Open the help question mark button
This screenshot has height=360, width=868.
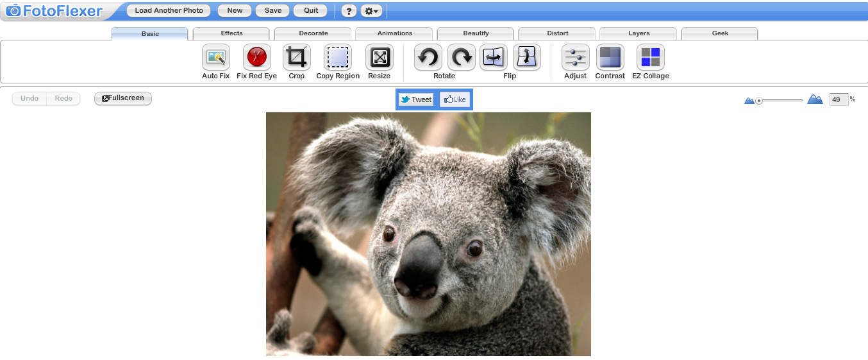(348, 11)
